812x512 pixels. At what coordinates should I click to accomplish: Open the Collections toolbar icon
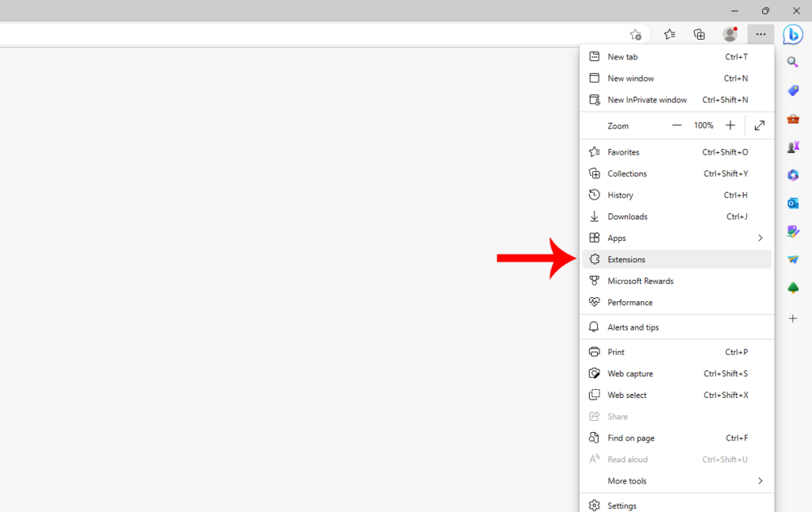[699, 34]
